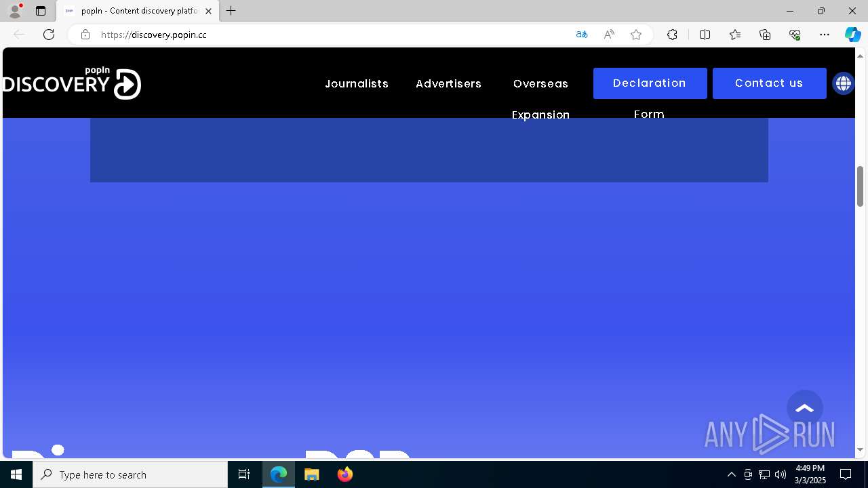This screenshot has height=488, width=868.
Task: Show hidden system tray icons
Action: click(731, 474)
